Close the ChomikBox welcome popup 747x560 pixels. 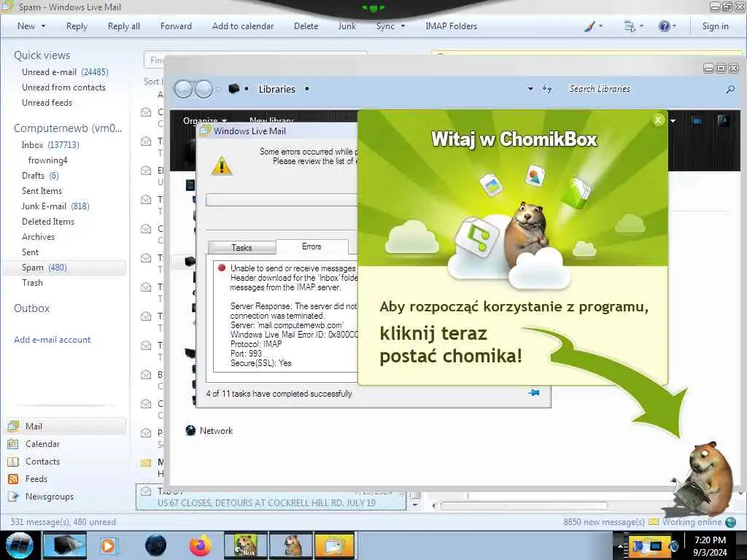point(658,120)
